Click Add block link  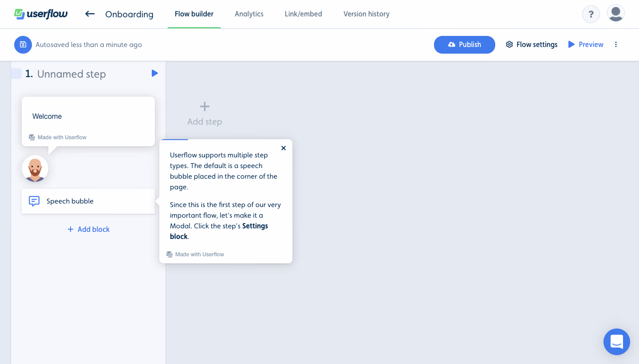(x=88, y=229)
